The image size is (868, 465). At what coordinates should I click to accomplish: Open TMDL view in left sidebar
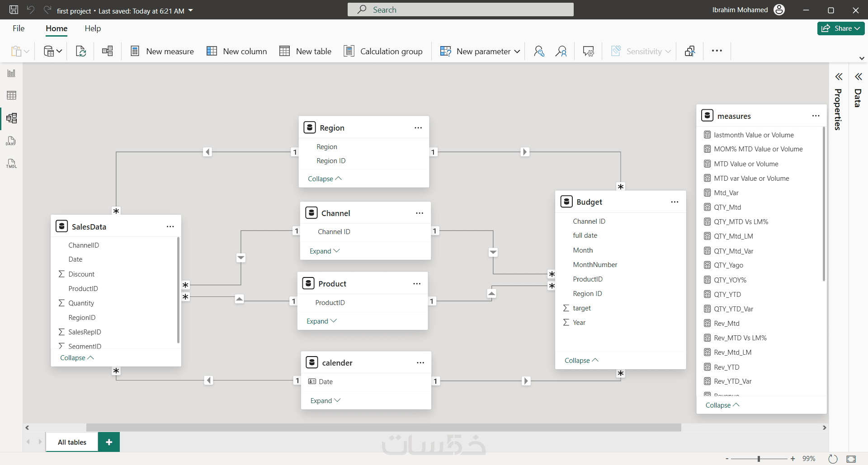point(11,164)
